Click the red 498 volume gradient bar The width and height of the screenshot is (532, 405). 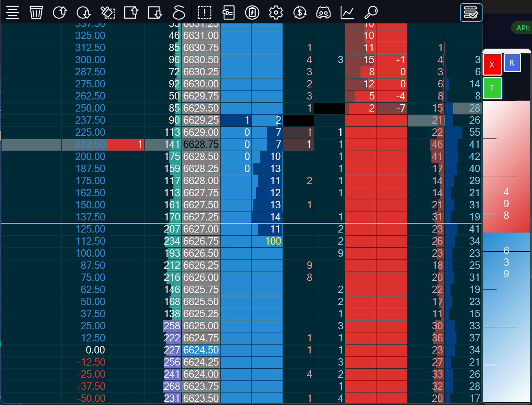506,203
